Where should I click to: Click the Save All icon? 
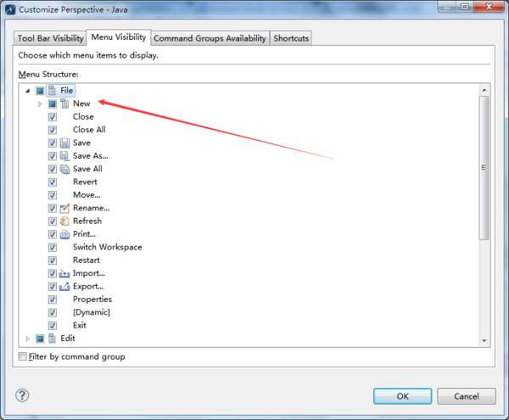[64, 169]
